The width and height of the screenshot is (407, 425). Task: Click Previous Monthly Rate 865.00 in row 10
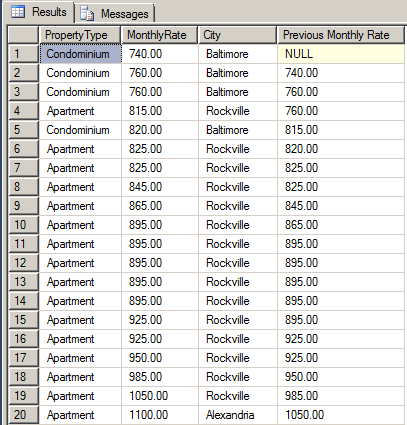click(341, 225)
